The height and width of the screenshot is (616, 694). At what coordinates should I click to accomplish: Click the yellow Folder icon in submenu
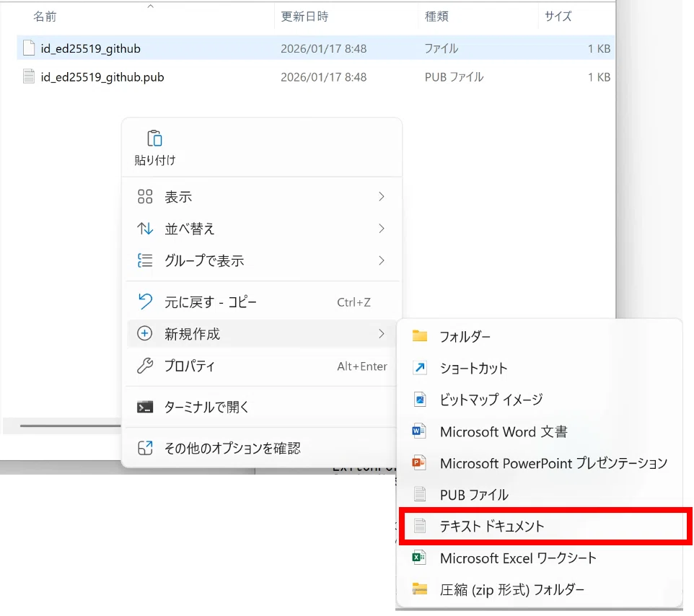point(420,336)
